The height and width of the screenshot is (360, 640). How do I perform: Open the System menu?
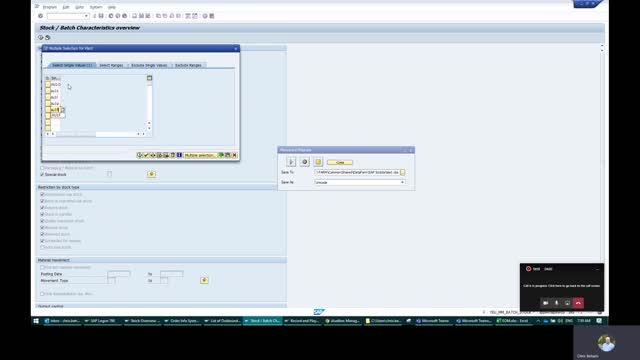[96, 7]
